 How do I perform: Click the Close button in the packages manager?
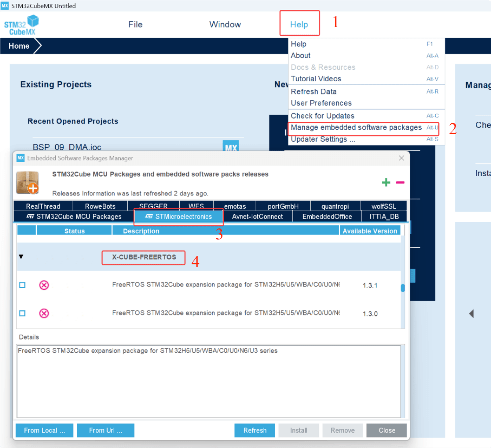point(387,430)
